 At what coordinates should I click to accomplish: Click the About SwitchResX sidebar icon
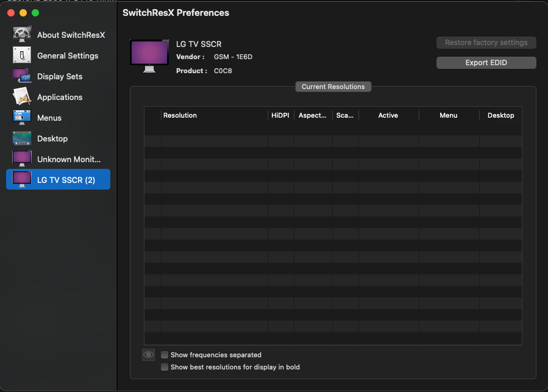pos(22,35)
